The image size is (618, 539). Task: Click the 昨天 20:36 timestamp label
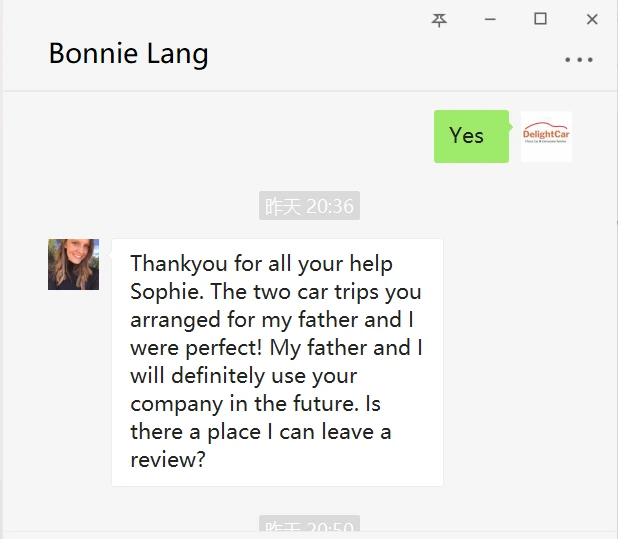pos(309,206)
